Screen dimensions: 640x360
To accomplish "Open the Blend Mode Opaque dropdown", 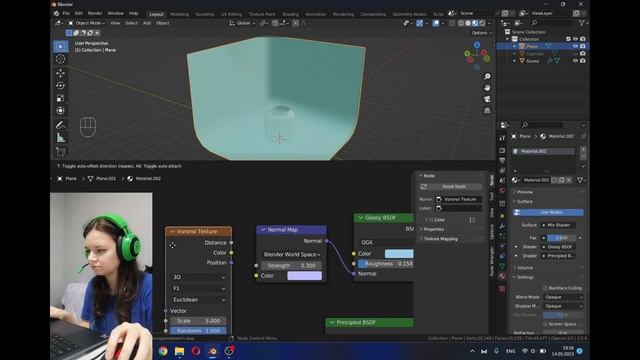I will tap(563, 297).
